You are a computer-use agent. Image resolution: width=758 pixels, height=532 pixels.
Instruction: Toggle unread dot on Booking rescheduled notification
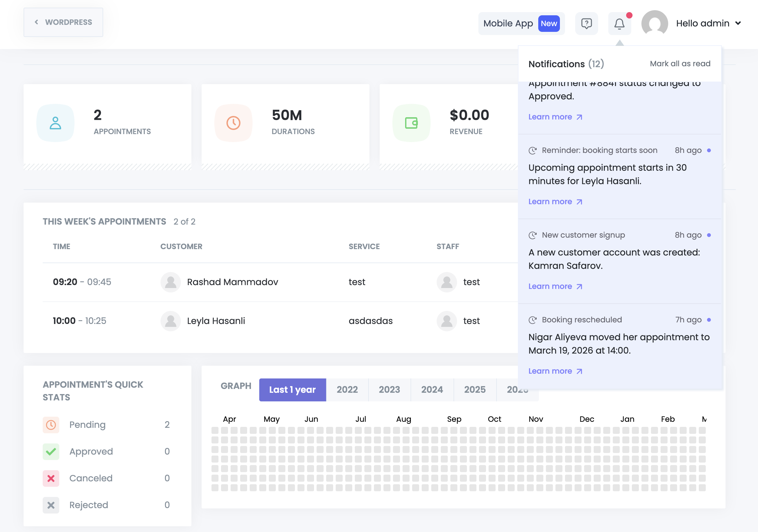pyautogui.click(x=709, y=320)
